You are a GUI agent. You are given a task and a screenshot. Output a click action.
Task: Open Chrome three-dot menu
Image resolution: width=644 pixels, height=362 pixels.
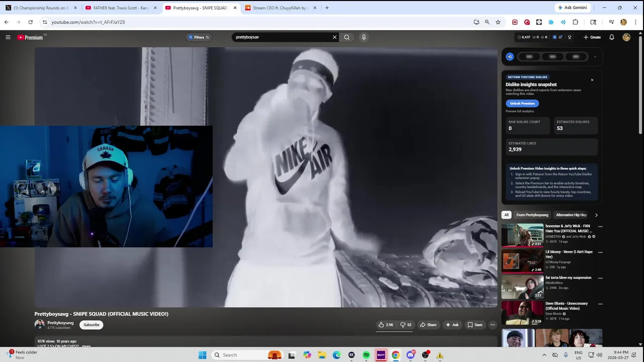click(x=636, y=22)
